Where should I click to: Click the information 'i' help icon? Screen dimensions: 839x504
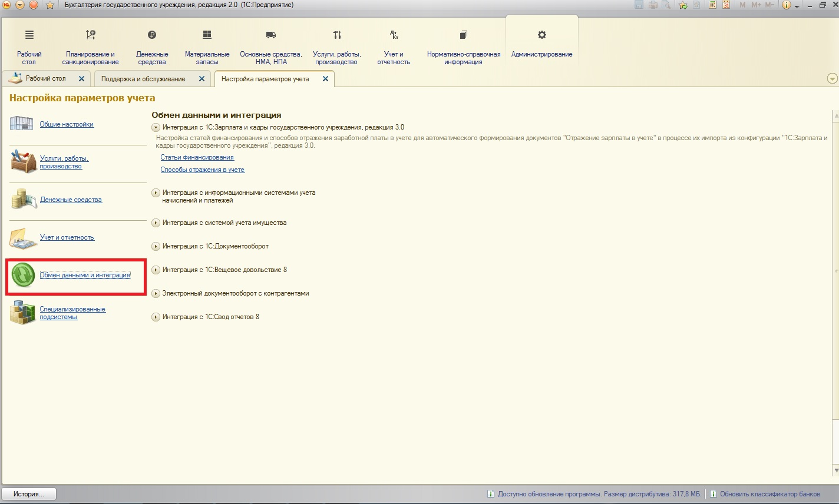(x=787, y=5)
